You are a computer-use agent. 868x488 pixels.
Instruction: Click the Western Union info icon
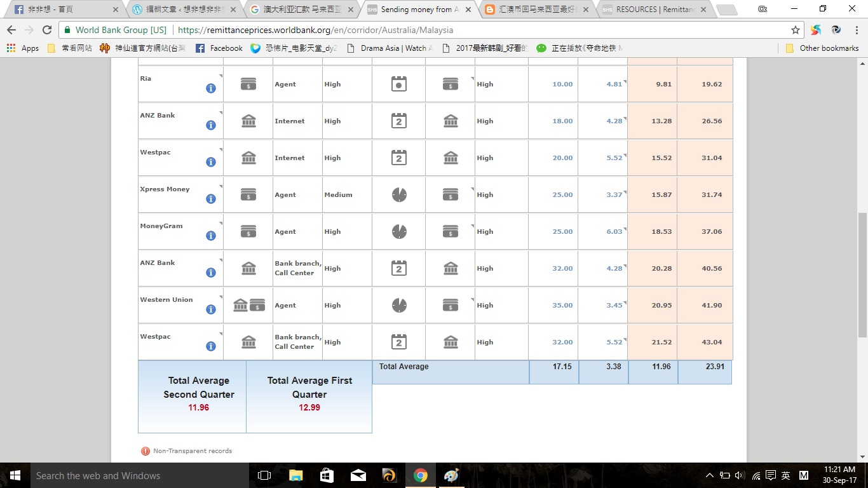tap(210, 309)
